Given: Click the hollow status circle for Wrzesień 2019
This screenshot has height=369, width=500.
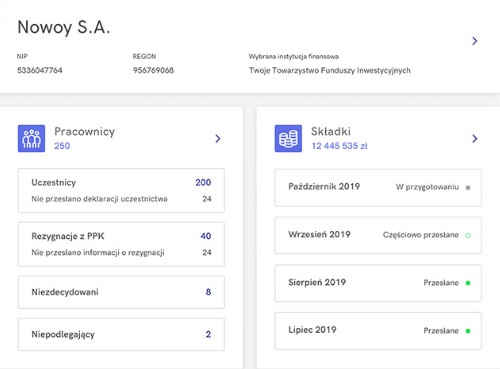Looking at the screenshot, I should click(468, 235).
